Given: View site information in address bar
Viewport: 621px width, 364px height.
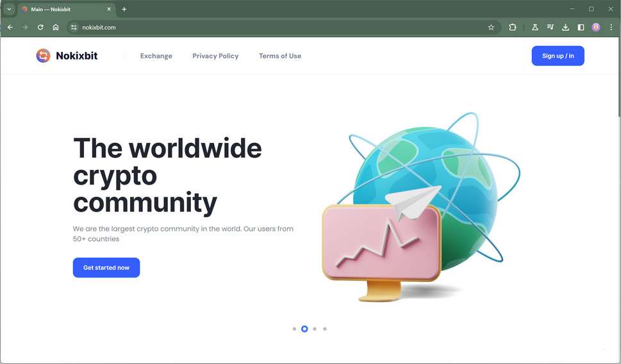Looking at the screenshot, I should pyautogui.click(x=74, y=28).
